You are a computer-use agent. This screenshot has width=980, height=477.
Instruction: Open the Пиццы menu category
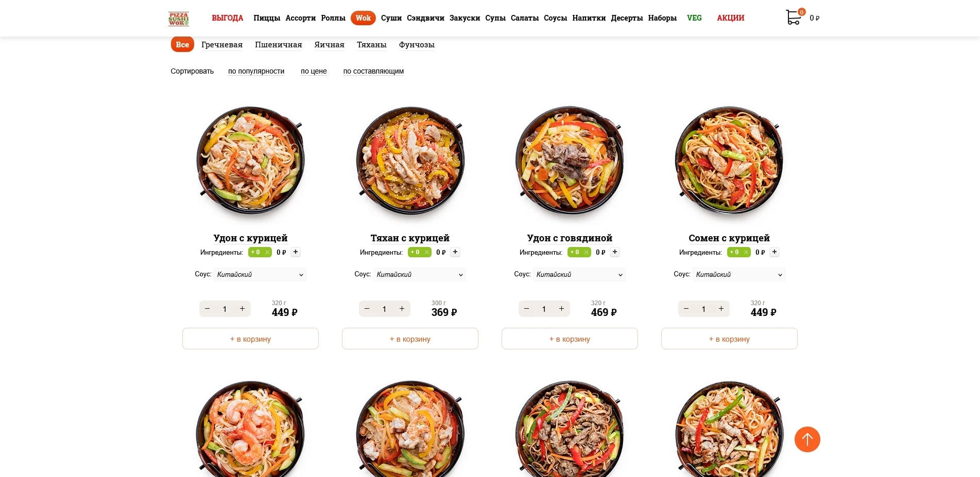[267, 18]
